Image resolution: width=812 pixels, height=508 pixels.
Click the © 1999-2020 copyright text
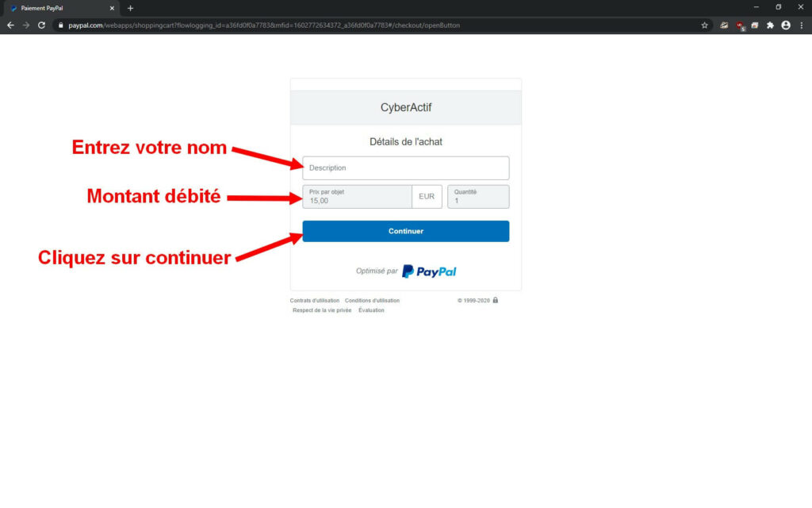tap(473, 301)
